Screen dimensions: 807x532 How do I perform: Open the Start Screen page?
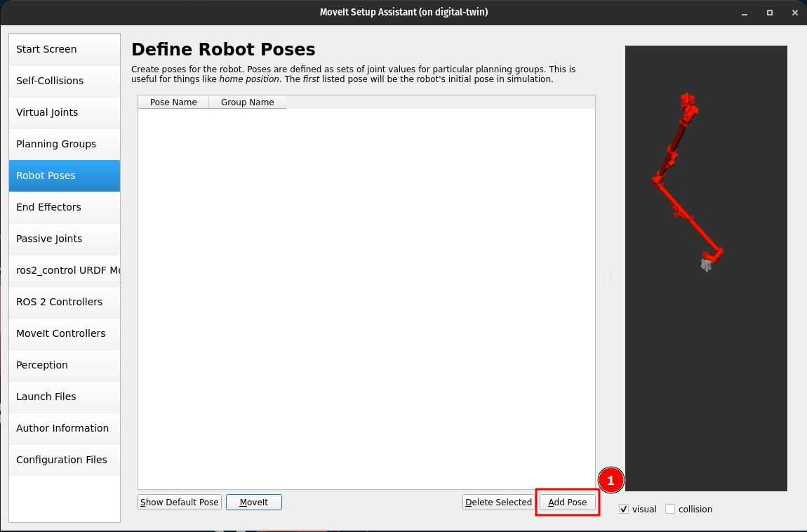coord(64,49)
